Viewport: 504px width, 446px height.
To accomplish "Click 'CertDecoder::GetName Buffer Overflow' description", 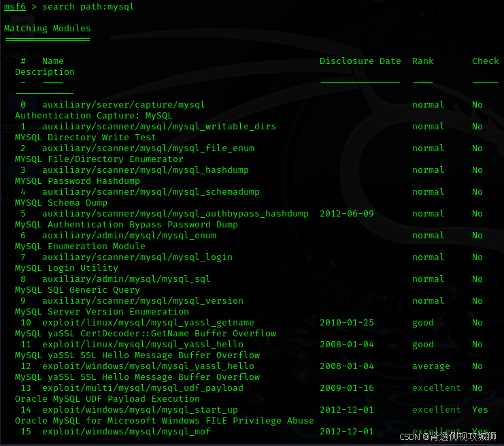I will 178,334.
